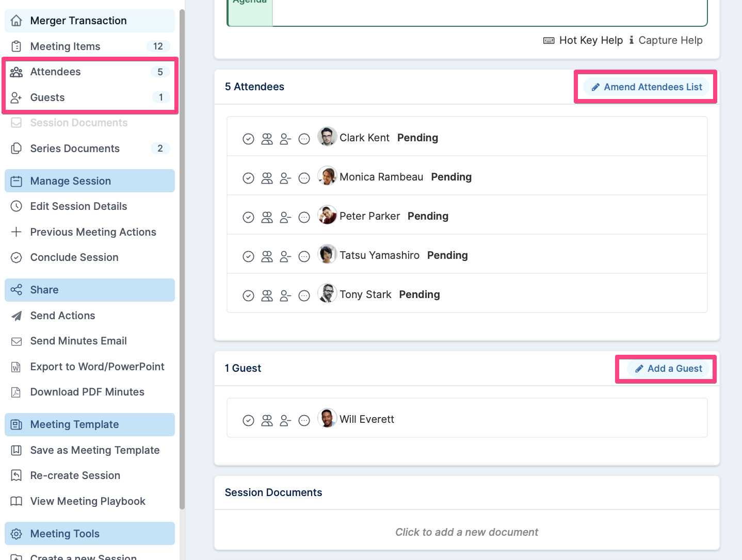The image size is (742, 560).
Task: Click the remove-person icon for Tony Stark
Action: point(285,295)
